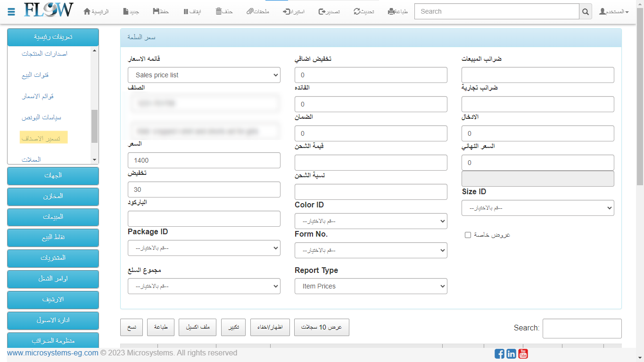644x362 pixels.
Task: Open the Facebook icon in footer
Action: coord(499,354)
